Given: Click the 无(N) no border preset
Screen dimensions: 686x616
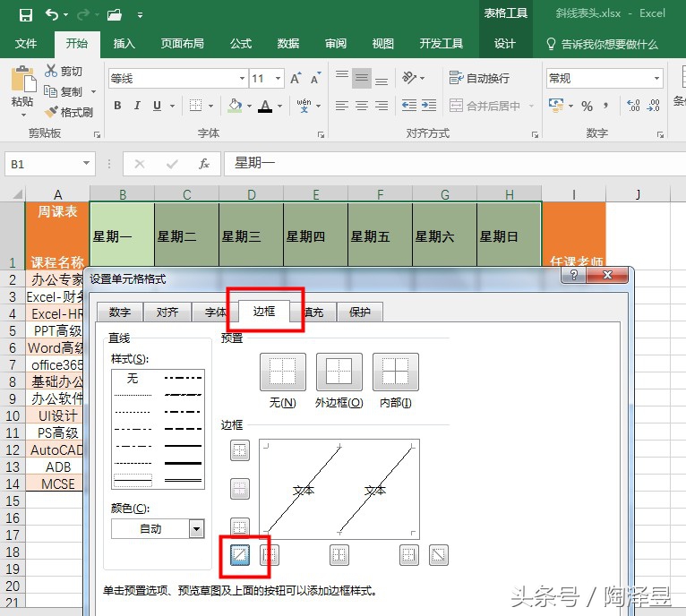Looking at the screenshot, I should click(x=283, y=372).
